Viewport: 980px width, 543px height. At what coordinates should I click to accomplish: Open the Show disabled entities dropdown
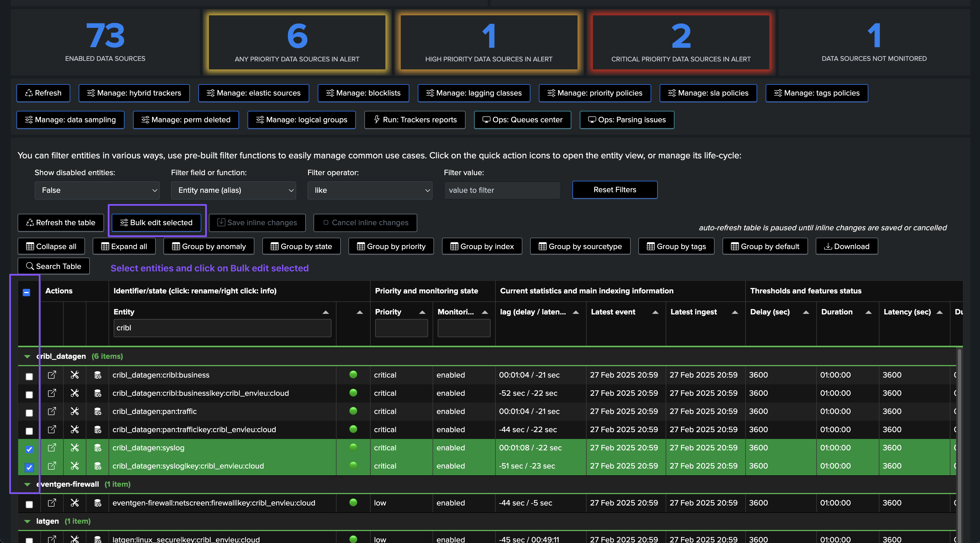97,190
